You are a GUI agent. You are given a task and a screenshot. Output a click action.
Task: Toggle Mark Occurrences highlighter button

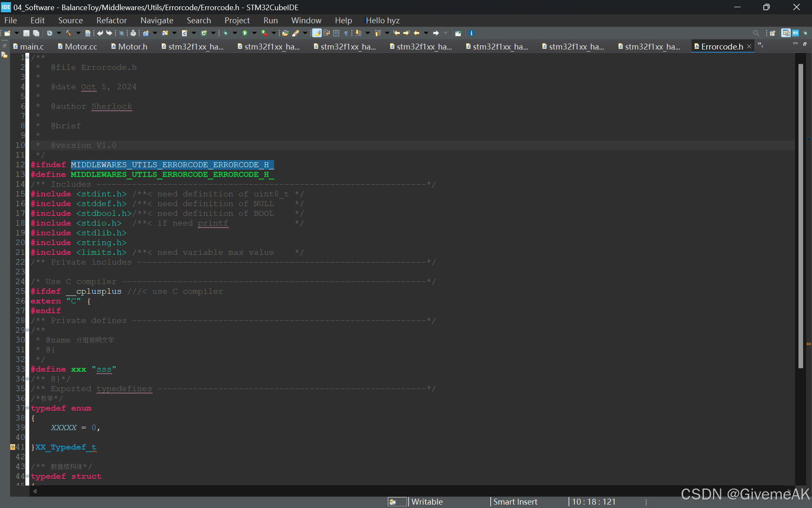[x=317, y=33]
